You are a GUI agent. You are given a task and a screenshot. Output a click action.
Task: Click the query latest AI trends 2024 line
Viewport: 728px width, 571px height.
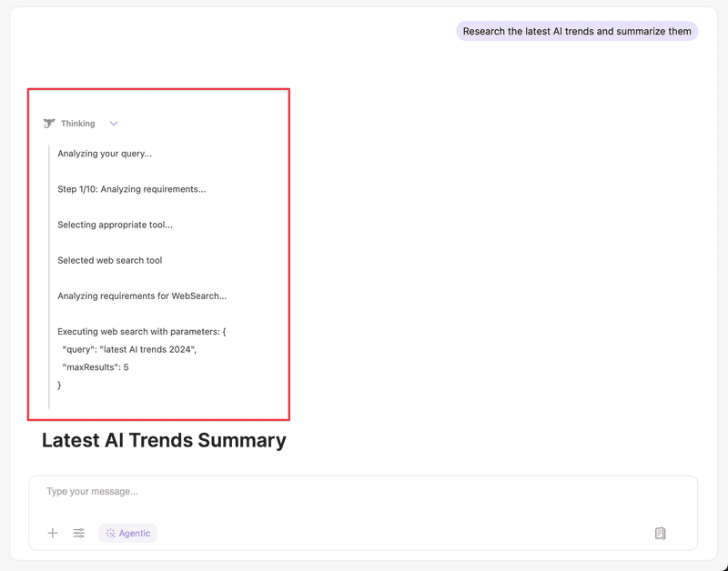coord(129,349)
